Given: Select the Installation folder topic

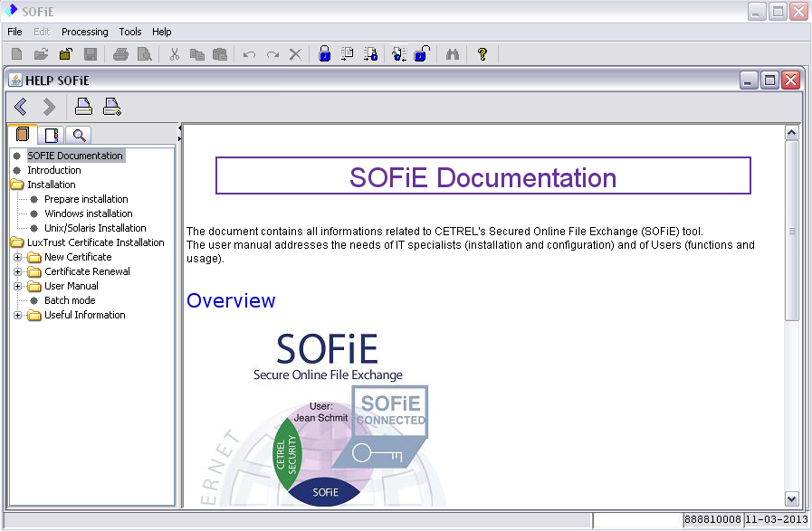Looking at the screenshot, I should point(52,185).
